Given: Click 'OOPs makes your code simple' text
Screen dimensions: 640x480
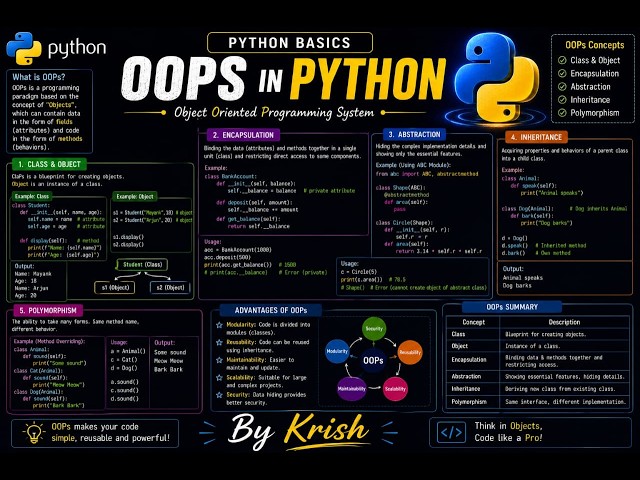Looking at the screenshot, I should [x=110, y=432].
